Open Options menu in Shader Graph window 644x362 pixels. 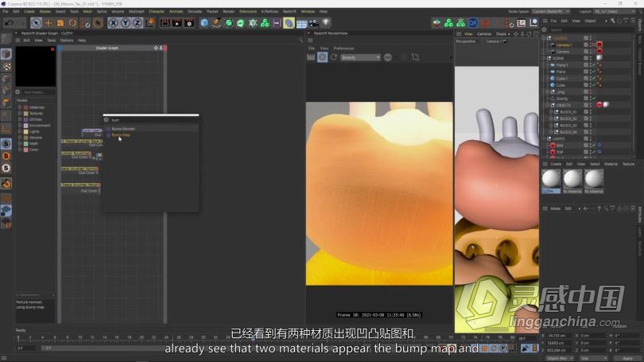click(67, 41)
